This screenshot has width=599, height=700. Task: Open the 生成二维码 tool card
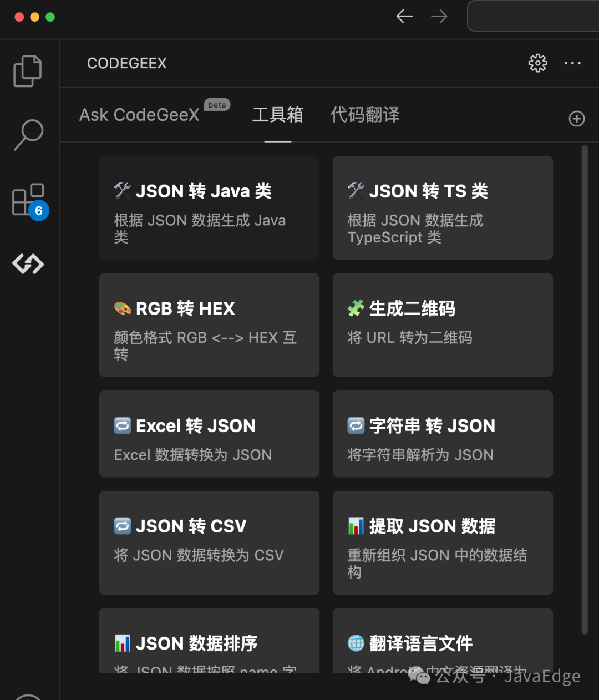click(x=442, y=325)
